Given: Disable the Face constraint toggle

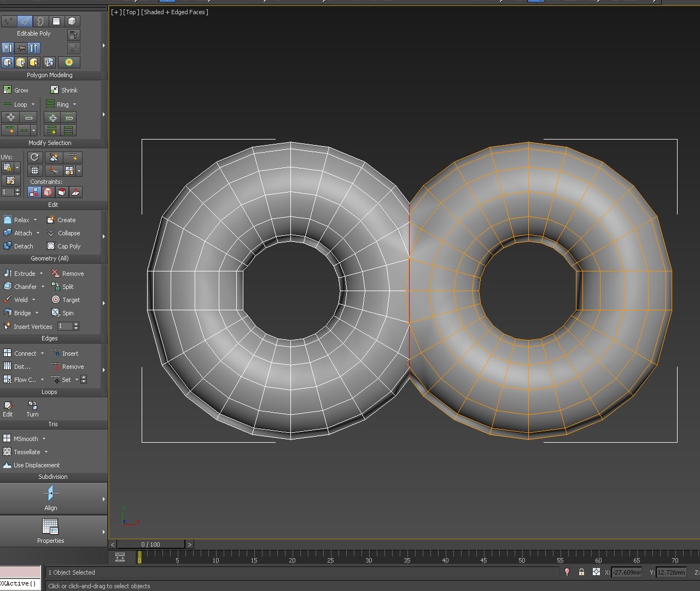Looking at the screenshot, I should click(x=62, y=192).
